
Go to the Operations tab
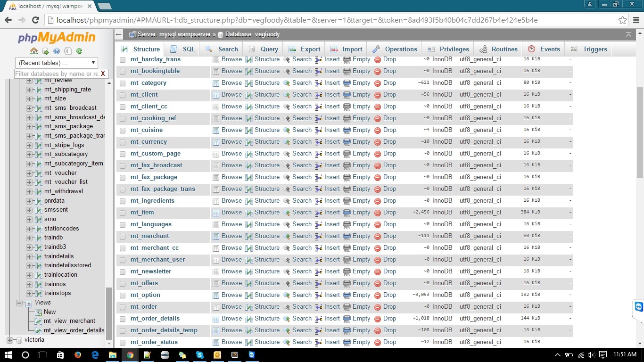(395, 49)
